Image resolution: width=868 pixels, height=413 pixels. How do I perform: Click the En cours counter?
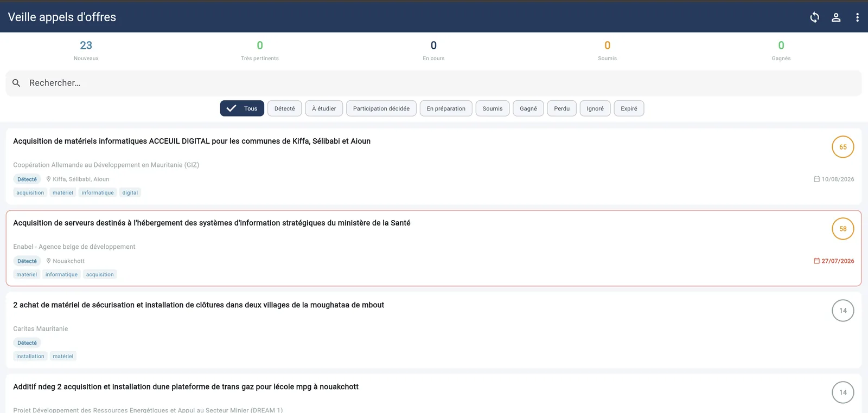(433, 50)
